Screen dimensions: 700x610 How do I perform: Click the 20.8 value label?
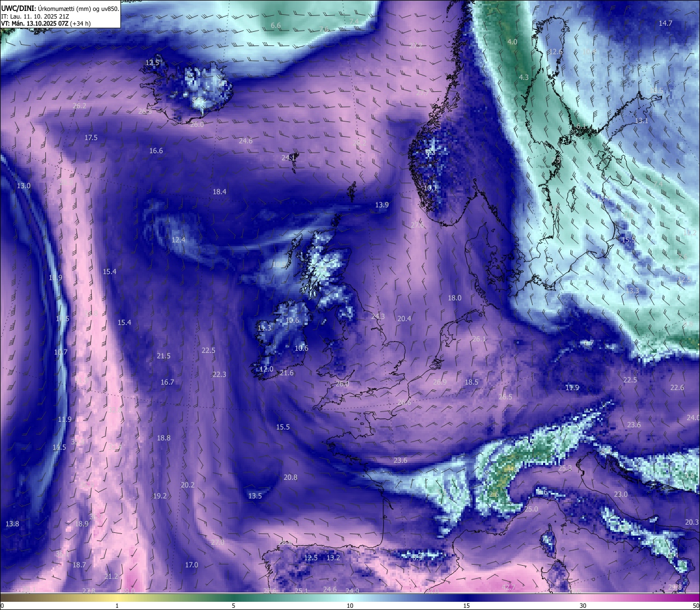pos(290,477)
